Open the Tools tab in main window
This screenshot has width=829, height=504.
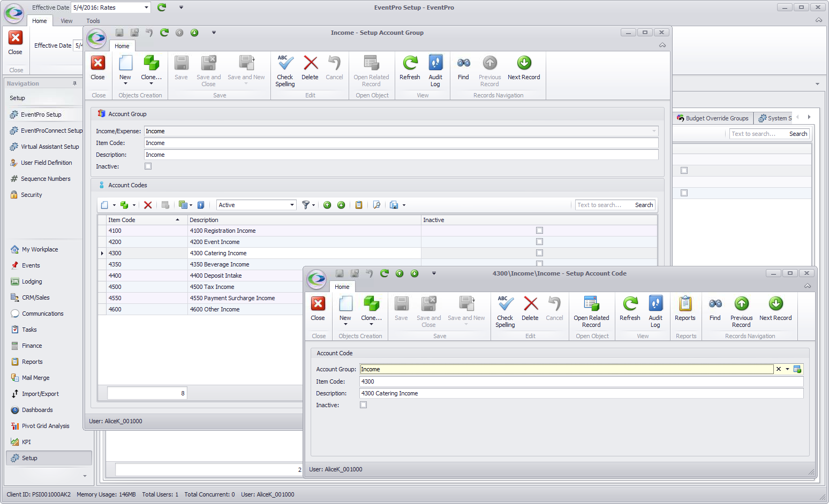point(93,21)
